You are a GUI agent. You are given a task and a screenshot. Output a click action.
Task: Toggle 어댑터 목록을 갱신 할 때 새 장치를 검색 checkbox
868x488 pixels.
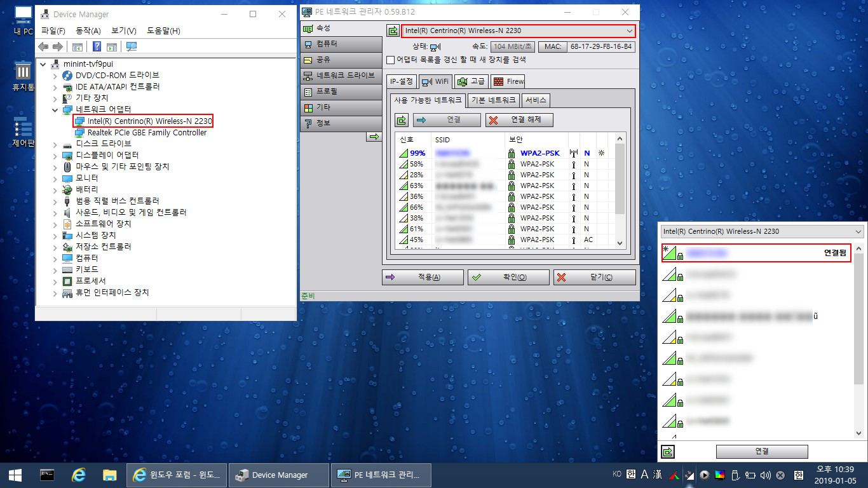click(x=391, y=60)
